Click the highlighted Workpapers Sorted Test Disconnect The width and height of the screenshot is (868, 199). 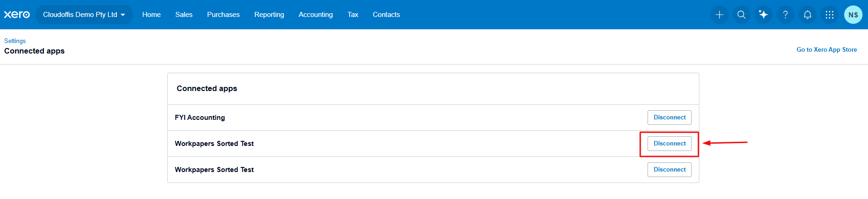click(669, 144)
